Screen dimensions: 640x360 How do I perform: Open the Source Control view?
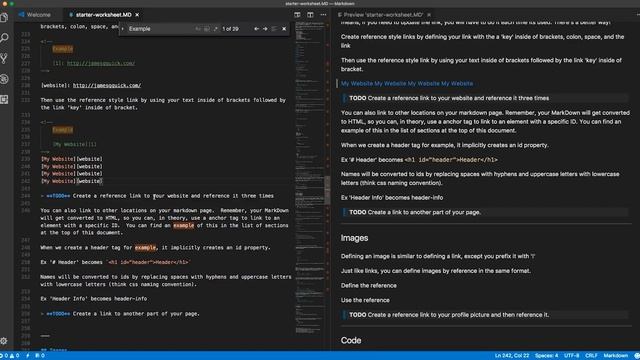click(4, 58)
